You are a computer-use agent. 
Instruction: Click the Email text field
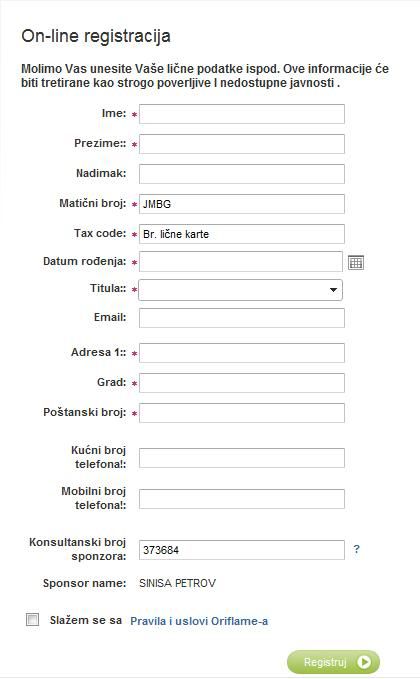click(x=242, y=318)
